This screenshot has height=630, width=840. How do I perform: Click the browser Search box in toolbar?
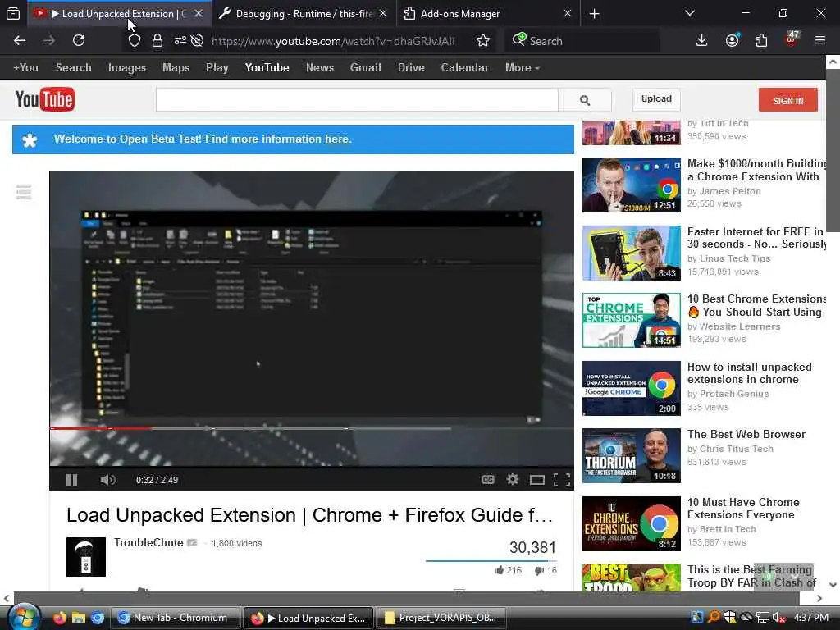click(582, 41)
